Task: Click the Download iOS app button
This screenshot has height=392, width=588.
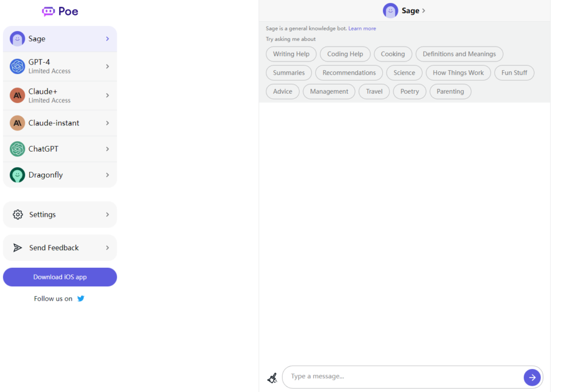Action: click(60, 277)
